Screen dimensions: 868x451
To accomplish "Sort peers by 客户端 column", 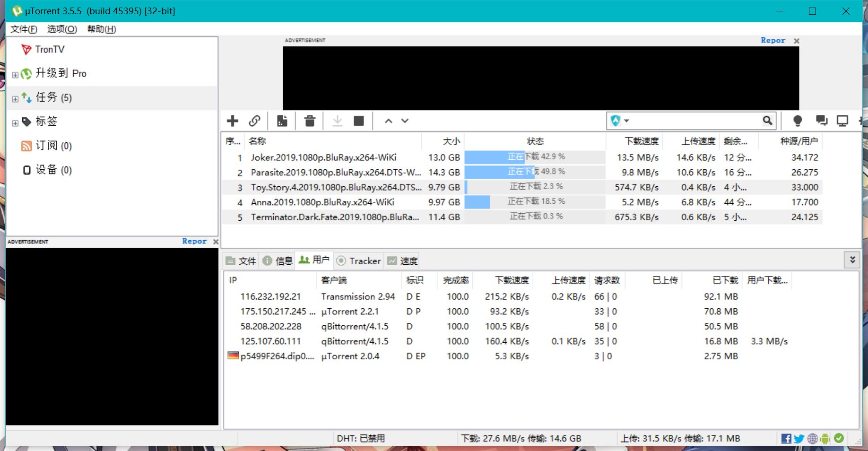I will click(x=359, y=280).
